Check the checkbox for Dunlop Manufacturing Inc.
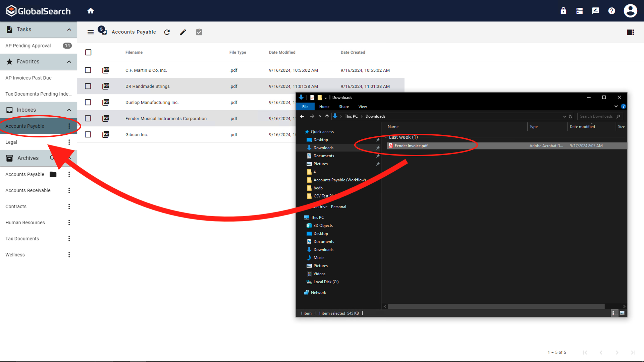 pos(88,102)
